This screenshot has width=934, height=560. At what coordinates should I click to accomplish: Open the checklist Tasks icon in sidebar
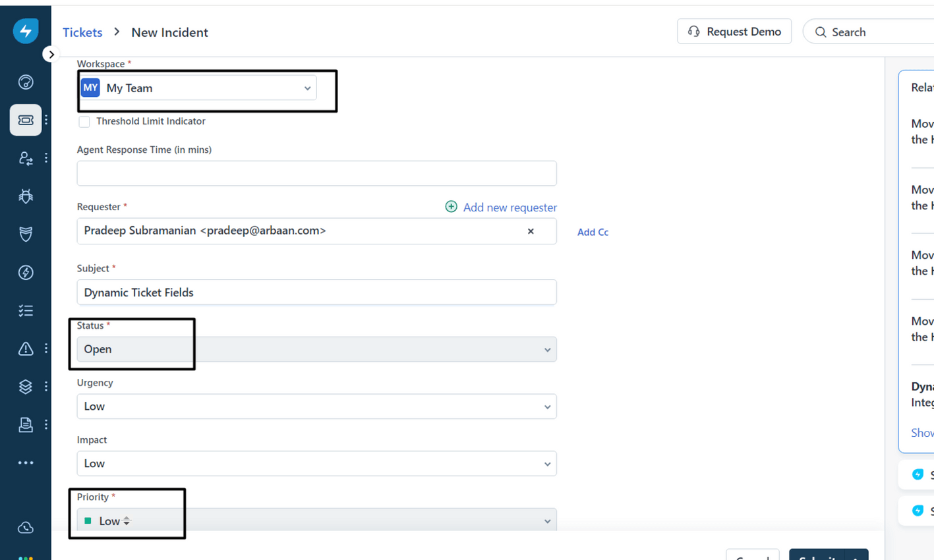point(25,310)
